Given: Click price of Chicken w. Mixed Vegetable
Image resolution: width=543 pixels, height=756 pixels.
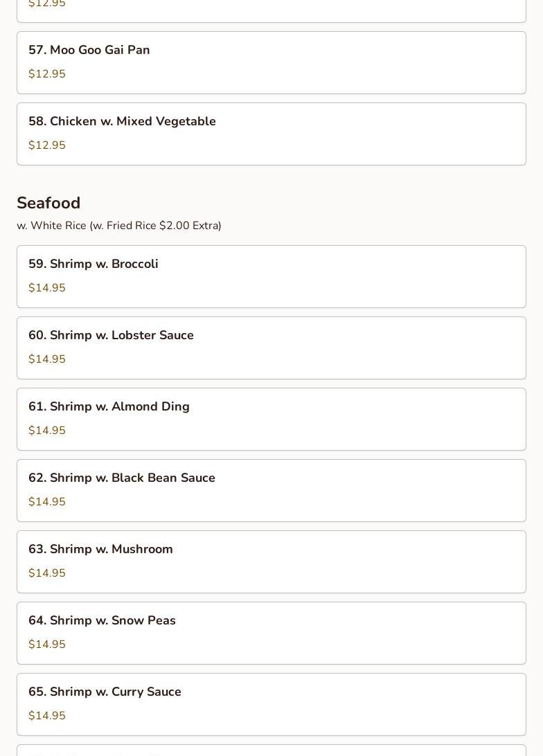Looking at the screenshot, I should [x=47, y=145].
